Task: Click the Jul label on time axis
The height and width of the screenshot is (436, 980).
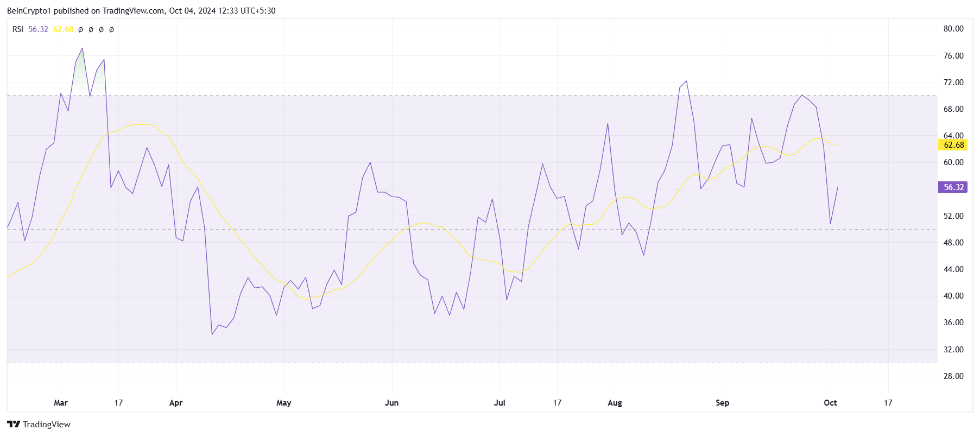Action: pyautogui.click(x=500, y=403)
